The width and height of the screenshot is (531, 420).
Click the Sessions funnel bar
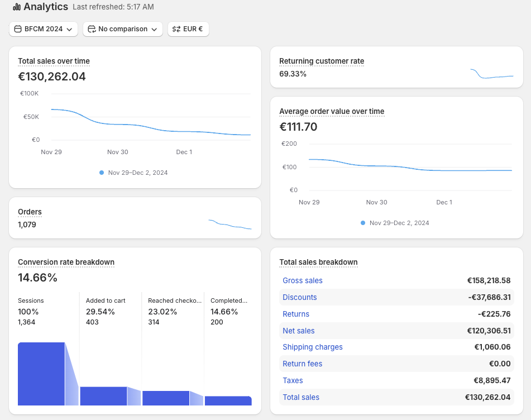coord(41,374)
